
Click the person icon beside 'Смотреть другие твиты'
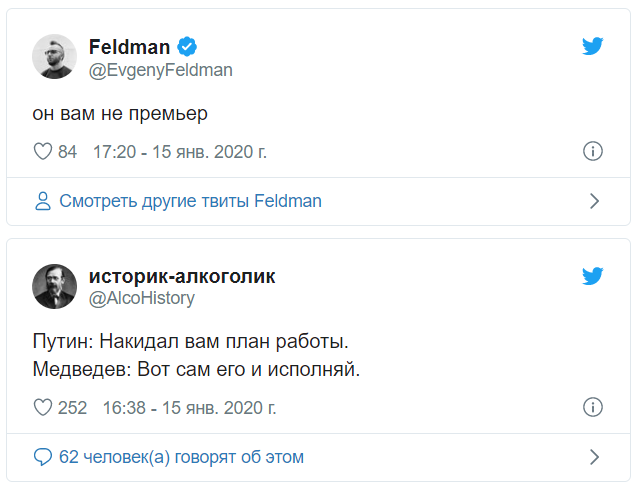[x=42, y=201]
